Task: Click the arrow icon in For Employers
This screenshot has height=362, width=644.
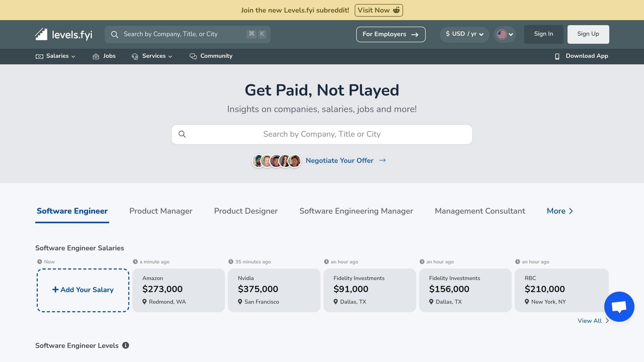Action: coord(415,35)
